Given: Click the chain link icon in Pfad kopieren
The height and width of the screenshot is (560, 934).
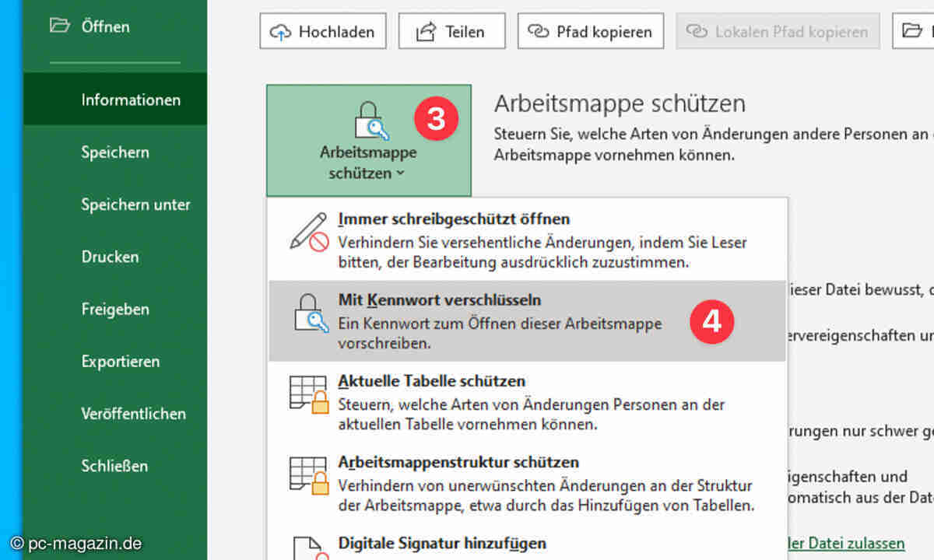Looking at the screenshot, I should tap(539, 32).
